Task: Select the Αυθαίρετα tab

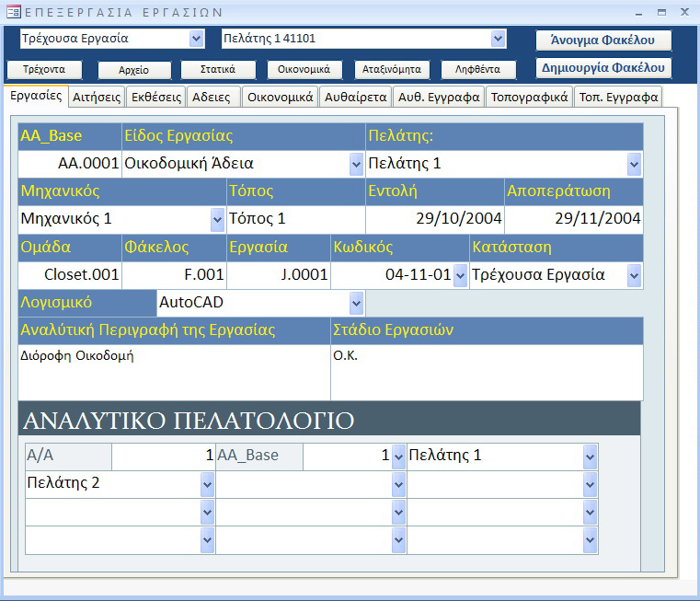Action: (355, 97)
